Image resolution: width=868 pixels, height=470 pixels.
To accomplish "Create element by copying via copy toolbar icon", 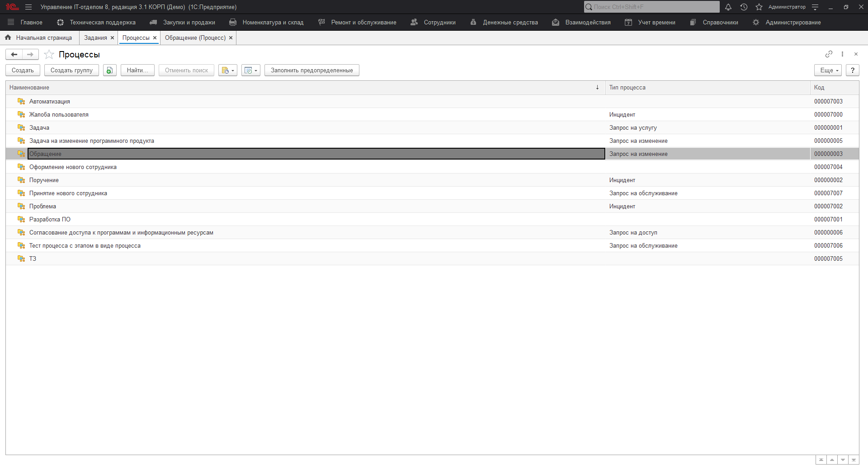I will coord(109,70).
